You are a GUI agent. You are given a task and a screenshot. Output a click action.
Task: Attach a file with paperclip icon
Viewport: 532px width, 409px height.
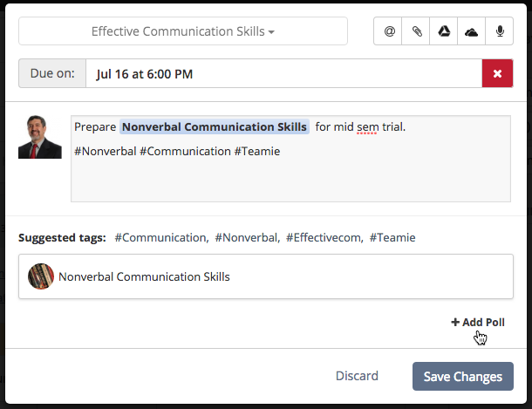[416, 31]
